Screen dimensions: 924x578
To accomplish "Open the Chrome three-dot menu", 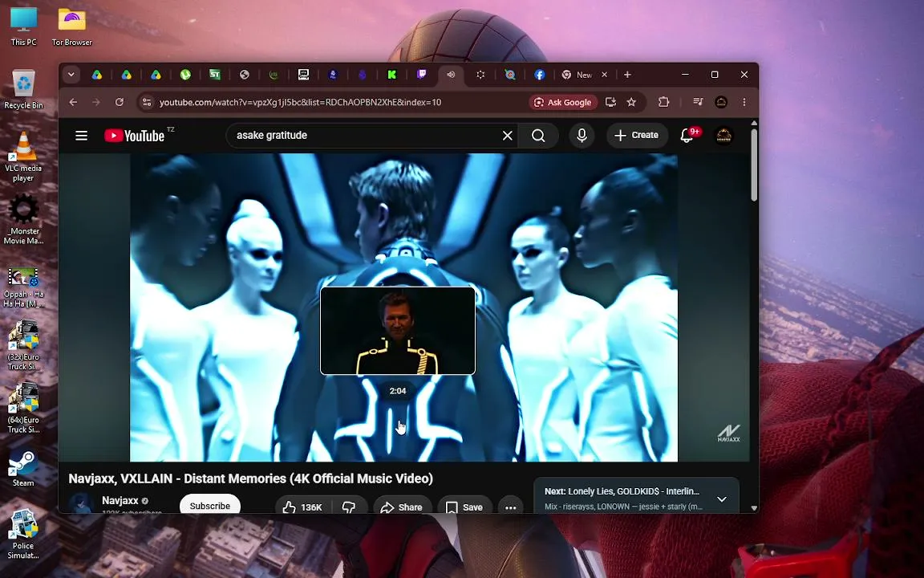I will pyautogui.click(x=744, y=102).
